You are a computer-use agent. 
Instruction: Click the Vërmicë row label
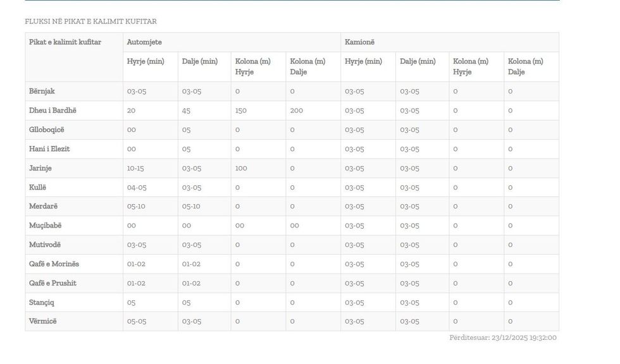[43, 321]
